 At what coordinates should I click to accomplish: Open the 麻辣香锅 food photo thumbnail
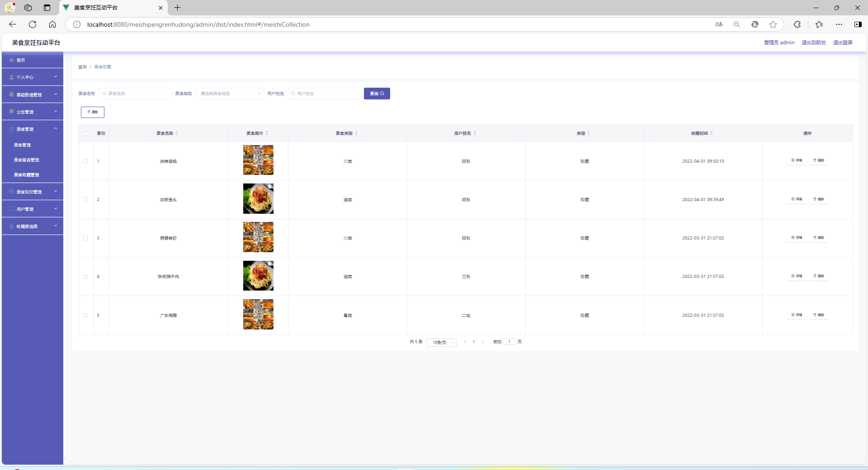(258, 160)
